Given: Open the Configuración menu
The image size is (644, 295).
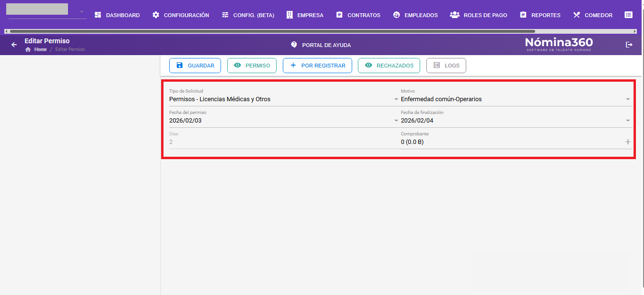Looking at the screenshot, I should pyautogui.click(x=181, y=15).
